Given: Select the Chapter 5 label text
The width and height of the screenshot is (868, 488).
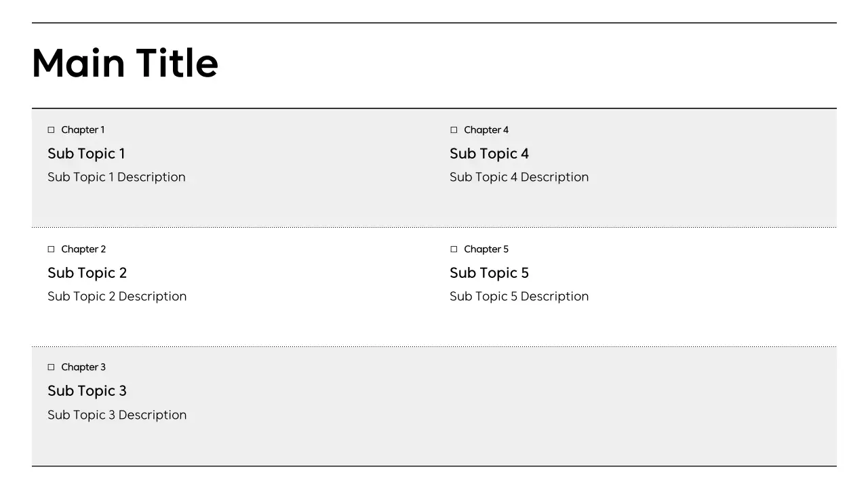Looking at the screenshot, I should pos(486,249).
